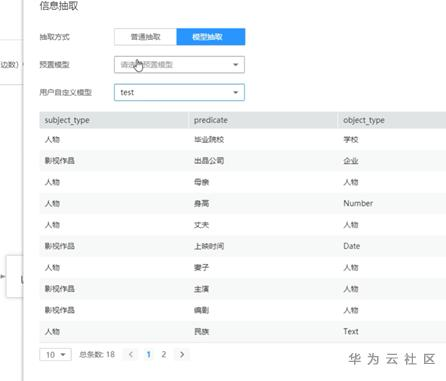446x381 pixels.
Task: Open page 1 of the table
Action: [149, 355]
